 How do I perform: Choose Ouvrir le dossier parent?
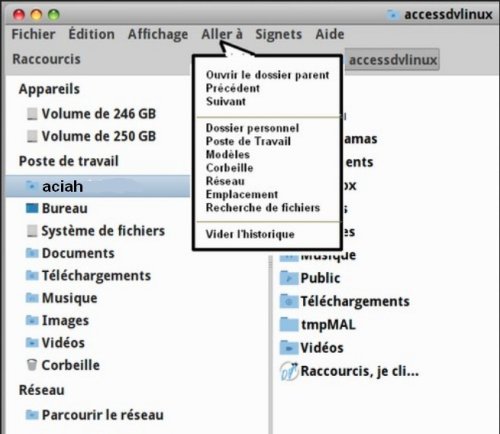click(267, 75)
